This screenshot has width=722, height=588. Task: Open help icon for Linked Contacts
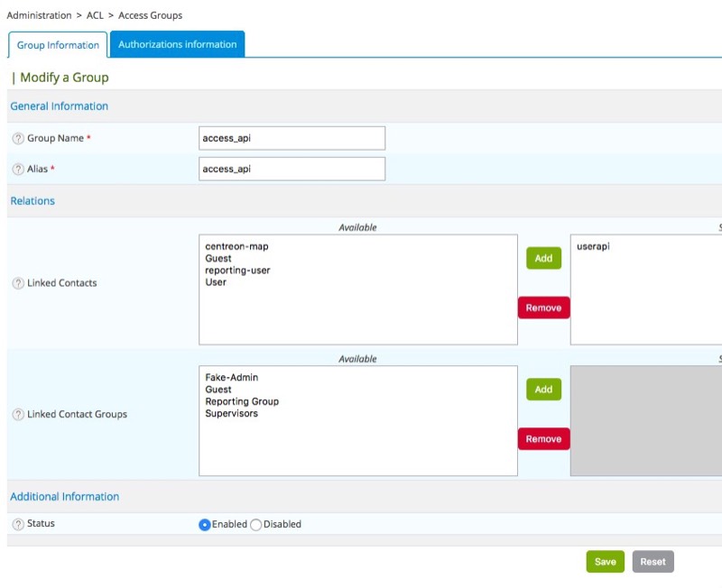click(18, 283)
